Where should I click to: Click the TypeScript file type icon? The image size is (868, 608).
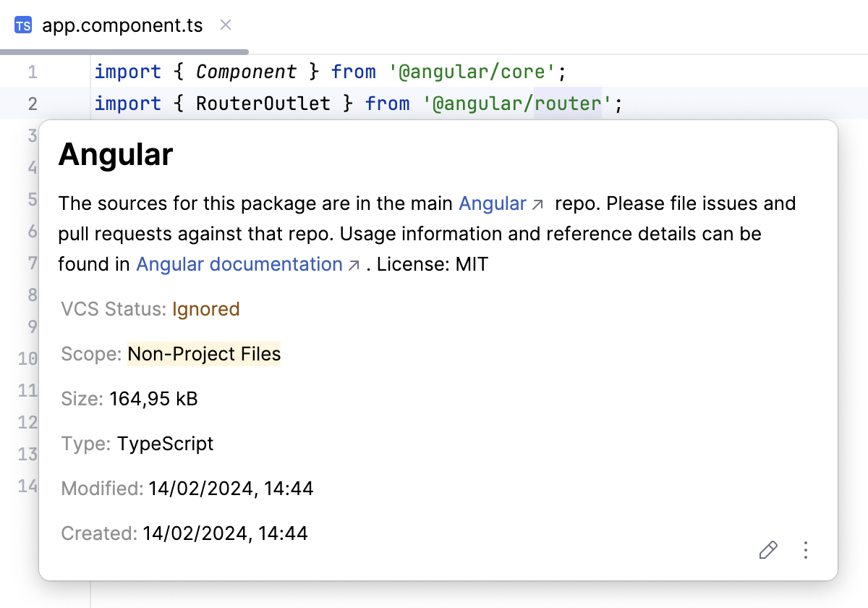[x=23, y=25]
